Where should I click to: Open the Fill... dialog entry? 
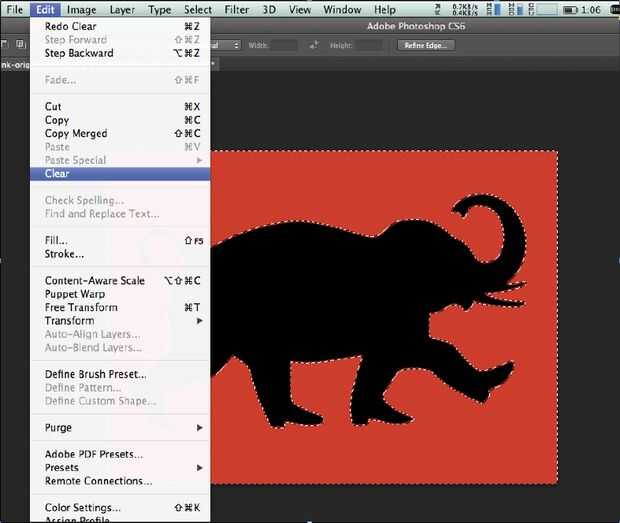[x=120, y=240]
